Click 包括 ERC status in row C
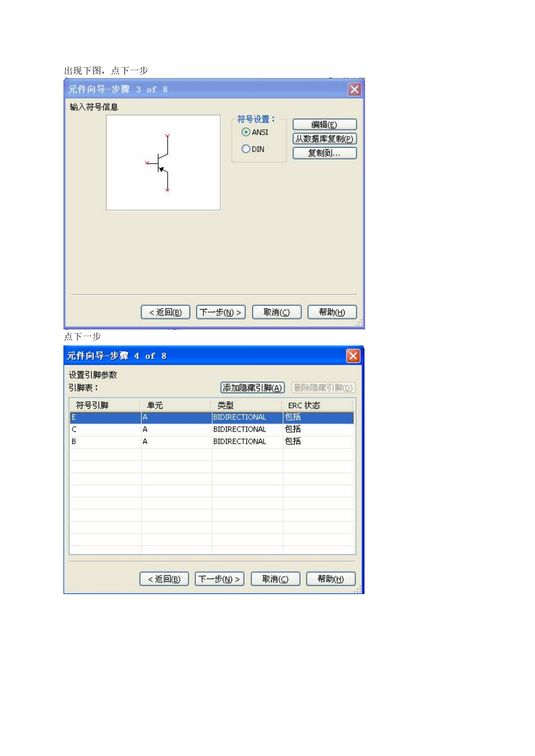 (318, 430)
